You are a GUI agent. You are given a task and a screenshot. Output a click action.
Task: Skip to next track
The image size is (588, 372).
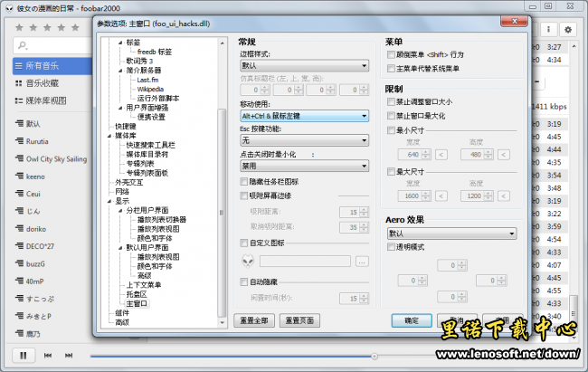[69, 356]
